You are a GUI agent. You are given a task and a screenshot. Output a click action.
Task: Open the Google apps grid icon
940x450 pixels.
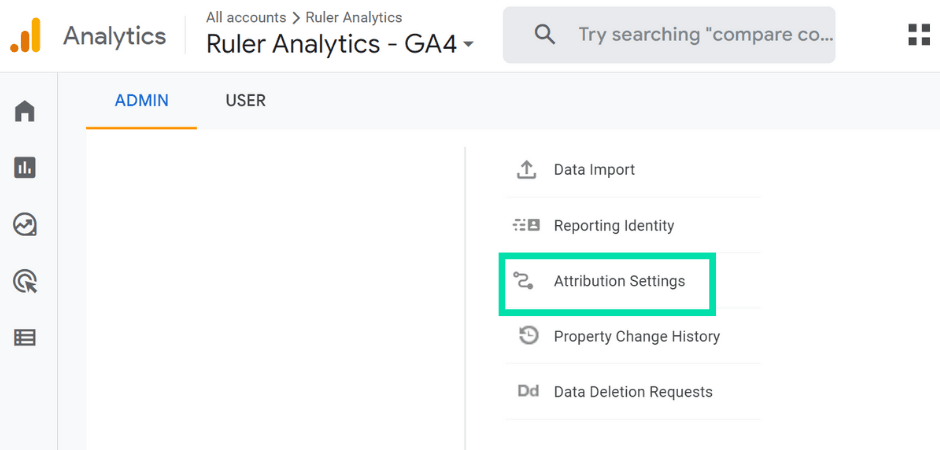(918, 35)
